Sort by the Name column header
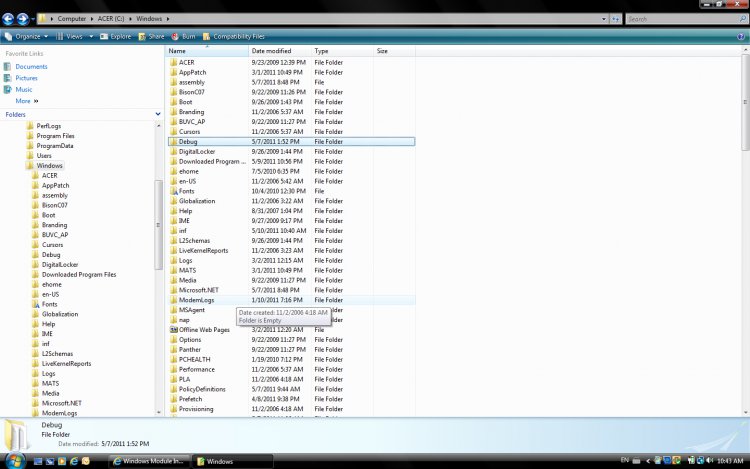Screen dimensions: 750x469 [x=207, y=51]
